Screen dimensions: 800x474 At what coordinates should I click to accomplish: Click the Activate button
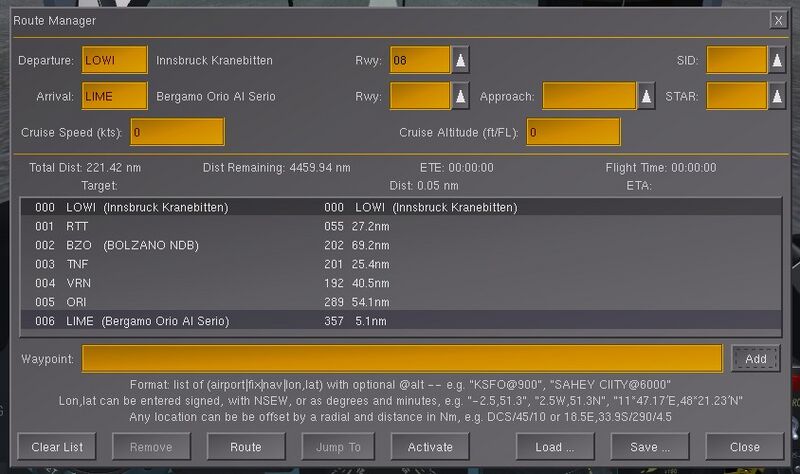(430, 447)
